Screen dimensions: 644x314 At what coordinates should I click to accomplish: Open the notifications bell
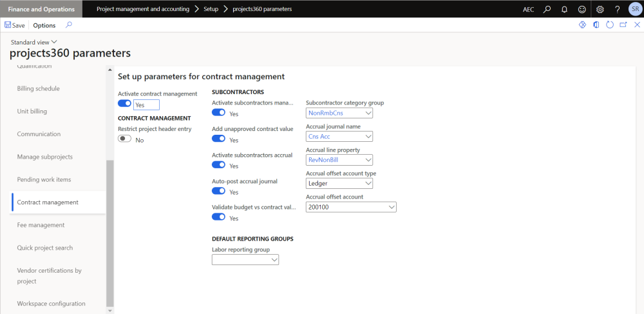click(x=564, y=10)
